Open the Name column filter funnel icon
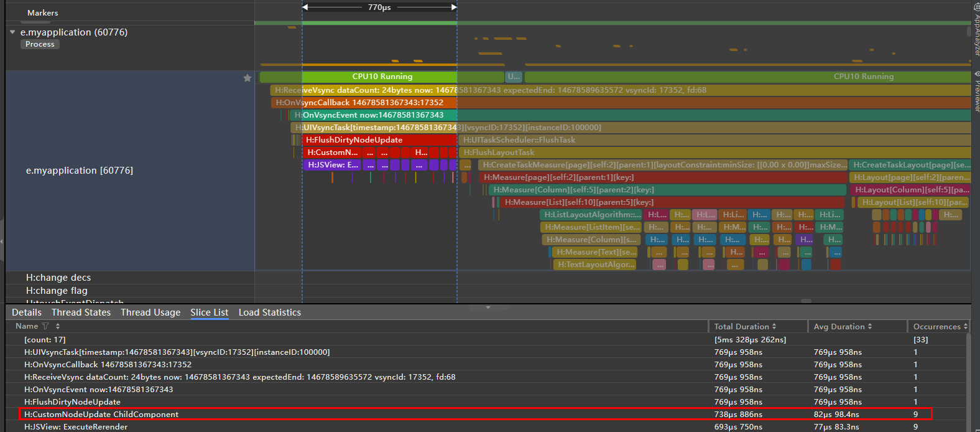 45,326
